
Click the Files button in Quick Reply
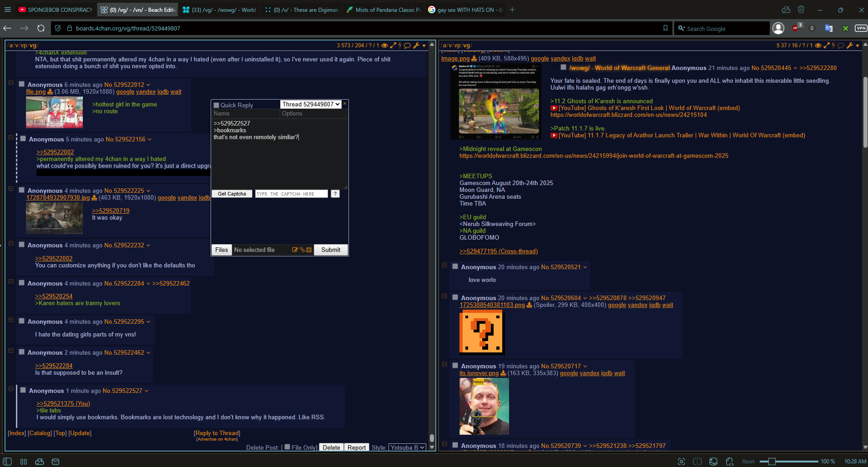tap(222, 250)
